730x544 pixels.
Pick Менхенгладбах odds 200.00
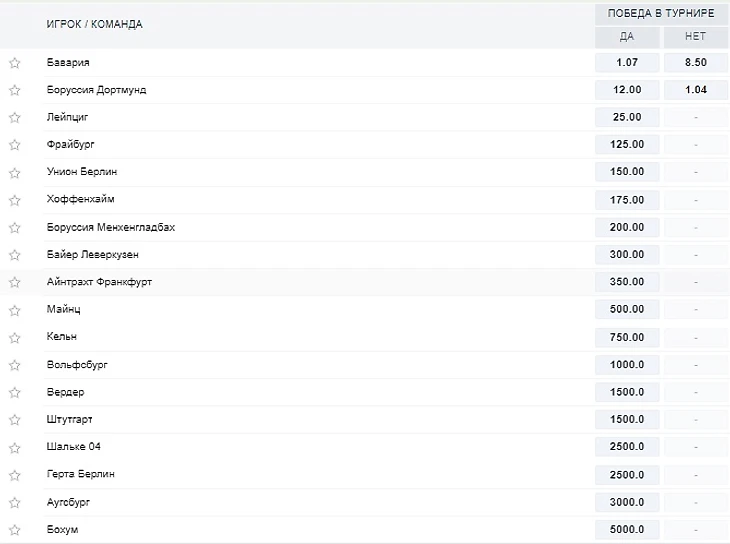pos(627,227)
